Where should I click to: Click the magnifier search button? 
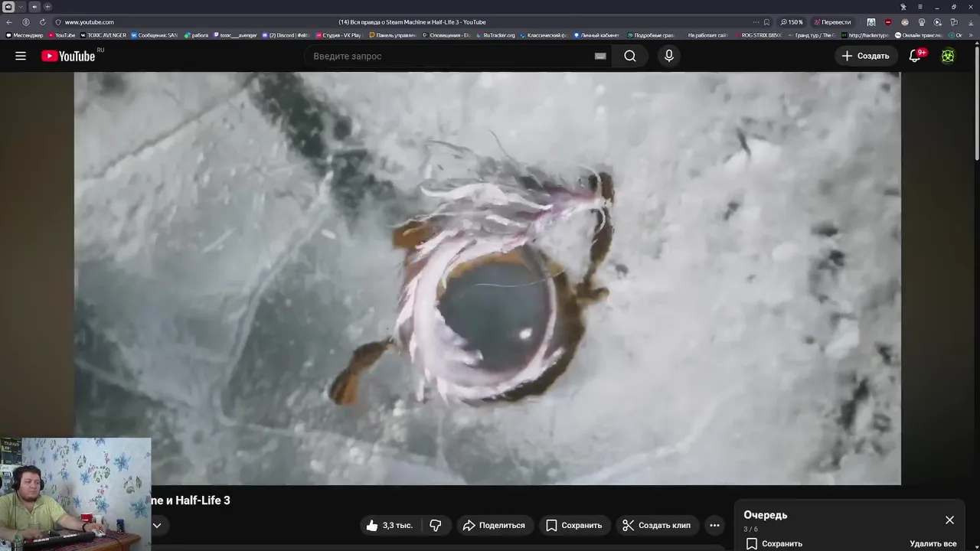click(629, 56)
